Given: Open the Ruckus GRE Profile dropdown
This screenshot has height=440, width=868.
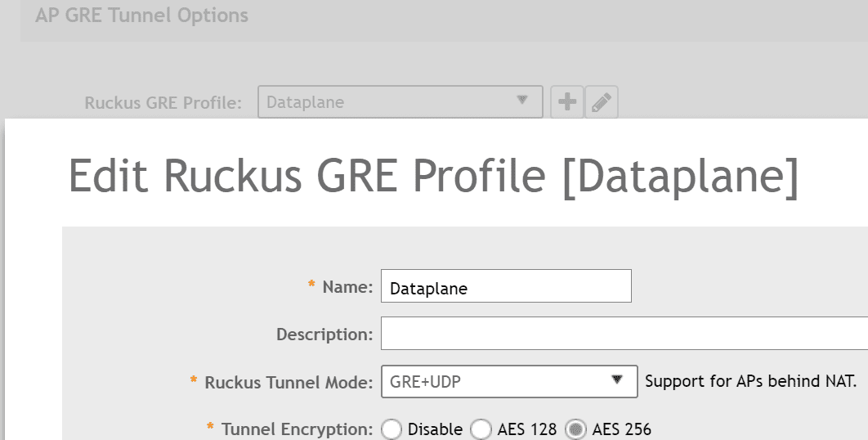Looking at the screenshot, I should coord(400,102).
